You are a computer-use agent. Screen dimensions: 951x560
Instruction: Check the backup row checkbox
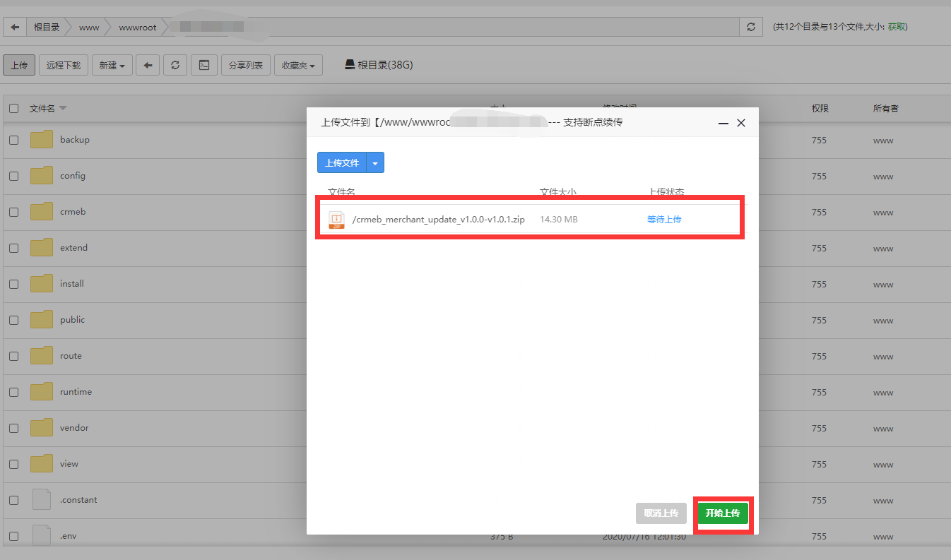(x=13, y=140)
